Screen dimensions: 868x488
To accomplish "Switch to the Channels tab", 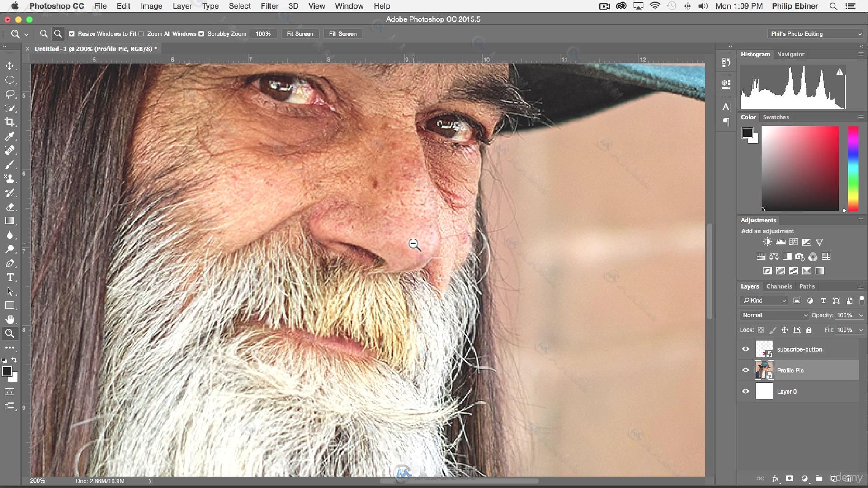I will [x=779, y=286].
